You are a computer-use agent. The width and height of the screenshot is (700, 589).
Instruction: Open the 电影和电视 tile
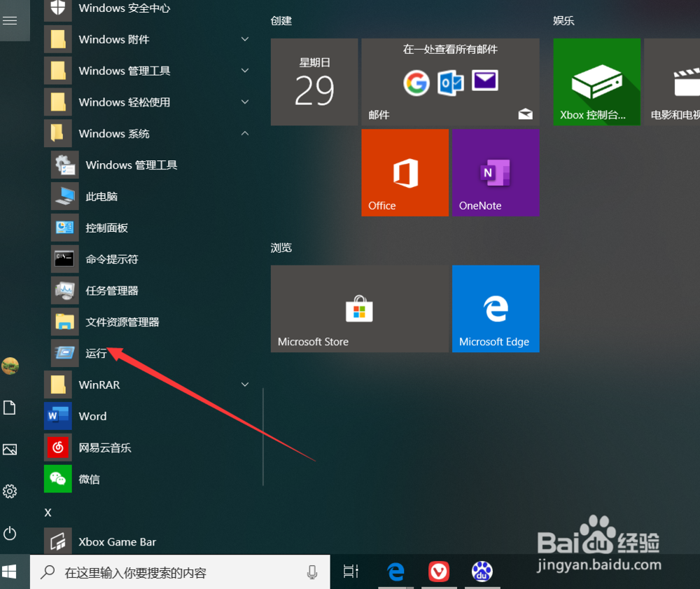(672, 82)
